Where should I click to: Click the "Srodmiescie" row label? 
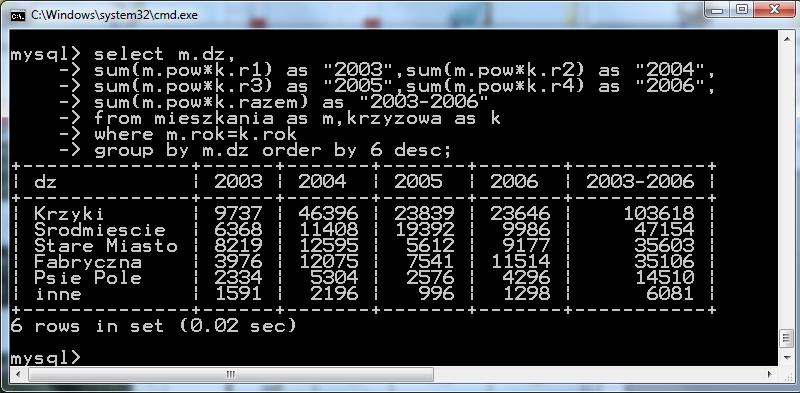100,230
